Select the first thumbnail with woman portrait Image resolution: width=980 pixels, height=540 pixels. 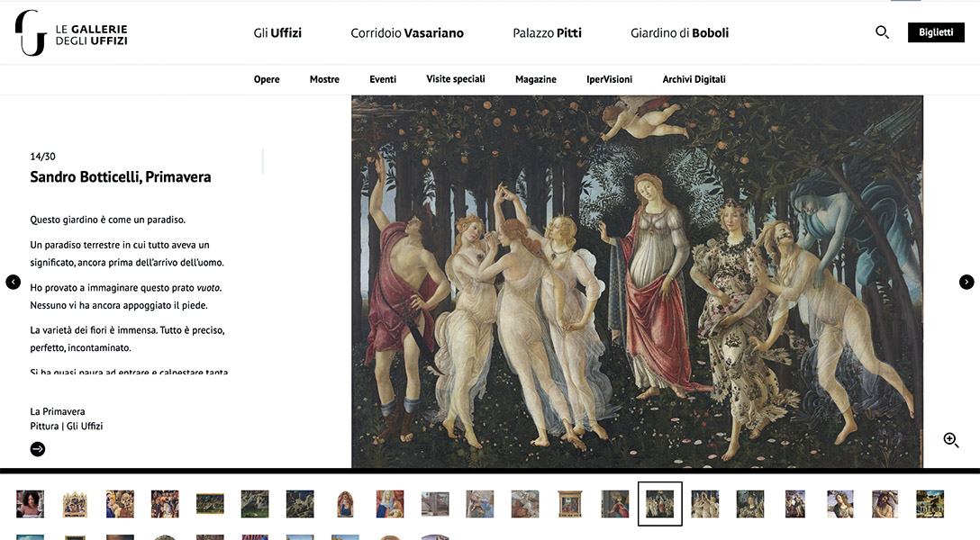(x=30, y=504)
